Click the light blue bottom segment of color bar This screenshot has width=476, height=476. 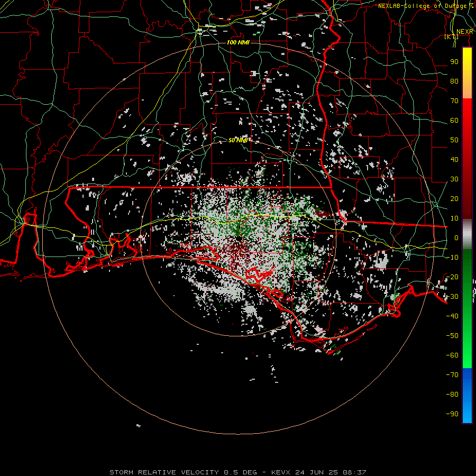point(467,413)
